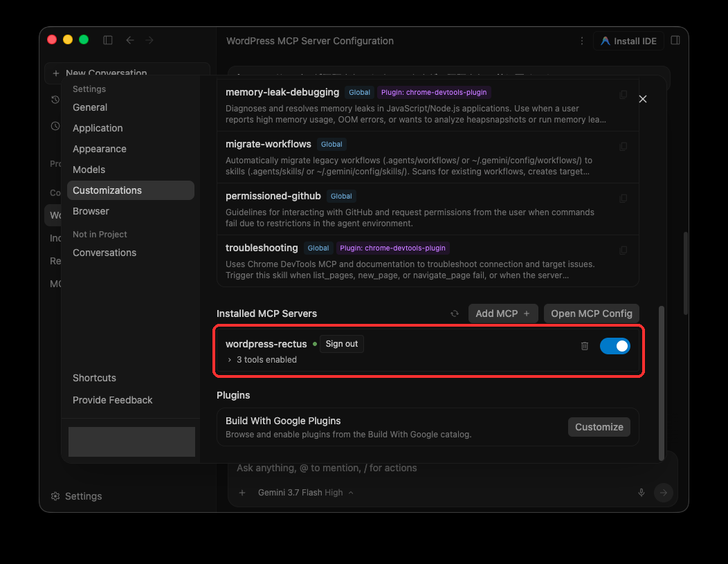728x564 pixels.
Task: Click Provide Feedback link
Action: pos(112,400)
